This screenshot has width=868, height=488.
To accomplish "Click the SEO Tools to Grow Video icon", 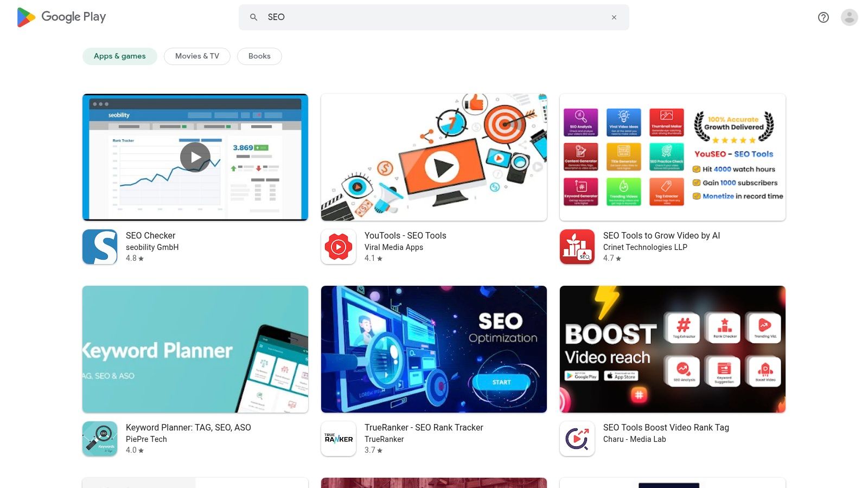I will pyautogui.click(x=577, y=247).
